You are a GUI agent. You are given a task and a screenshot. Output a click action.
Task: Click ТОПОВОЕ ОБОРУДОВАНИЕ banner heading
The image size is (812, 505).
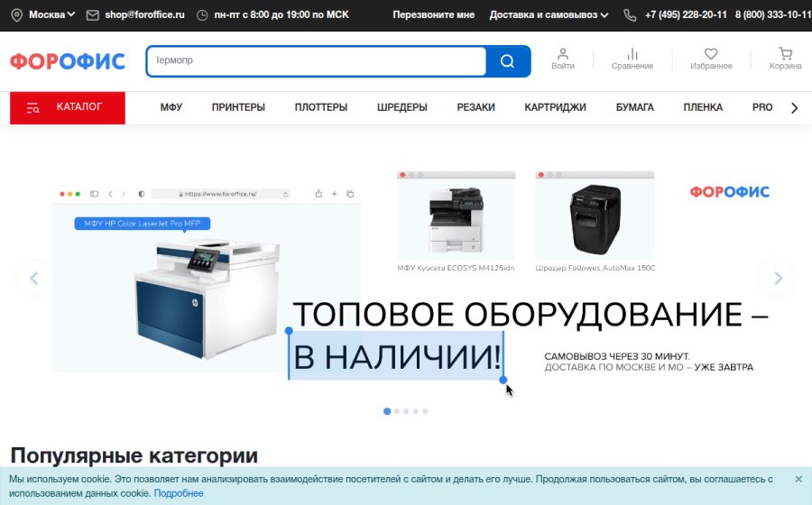pos(531,314)
